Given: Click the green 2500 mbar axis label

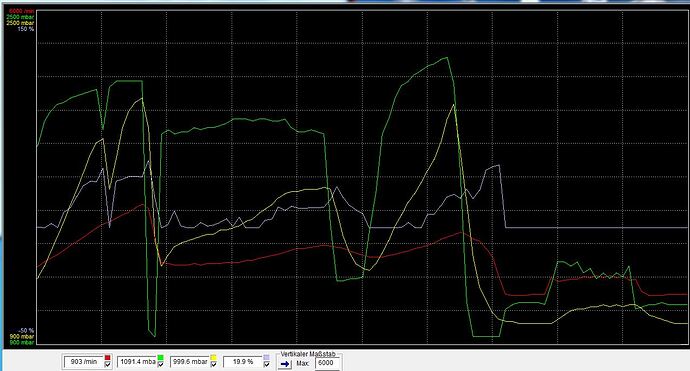Looking at the screenshot, I should point(20,17).
